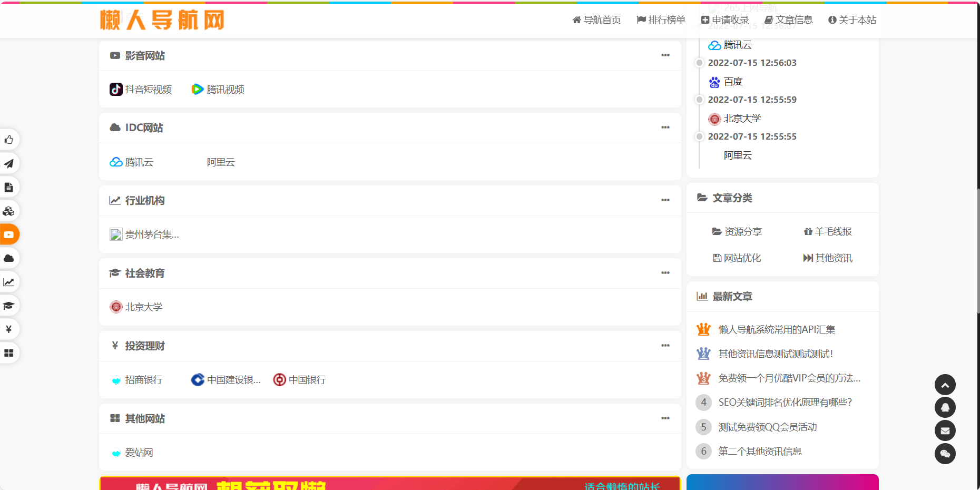Click the QQ penguin floating button
Screen dimensions: 980x490
click(x=945, y=407)
